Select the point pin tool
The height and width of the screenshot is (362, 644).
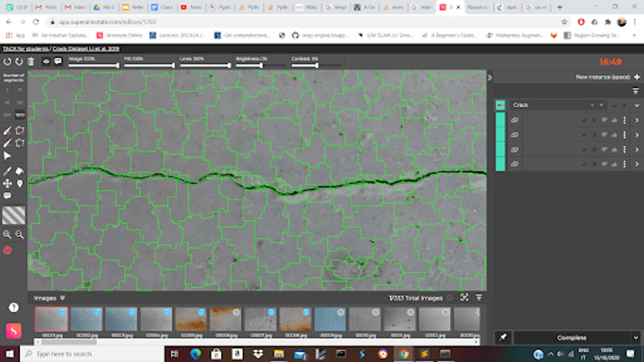pyautogui.click(x=19, y=183)
